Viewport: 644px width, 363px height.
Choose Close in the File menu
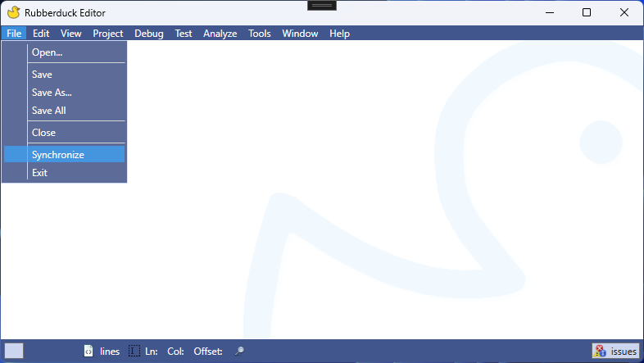coord(43,133)
